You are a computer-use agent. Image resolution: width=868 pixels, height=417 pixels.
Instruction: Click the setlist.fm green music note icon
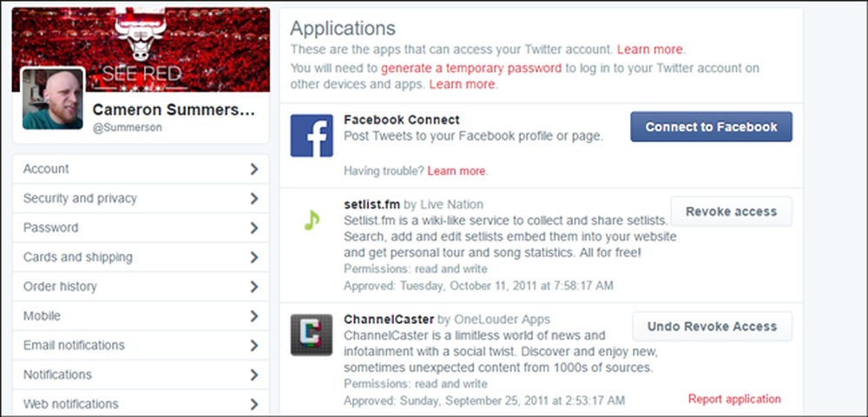(312, 221)
